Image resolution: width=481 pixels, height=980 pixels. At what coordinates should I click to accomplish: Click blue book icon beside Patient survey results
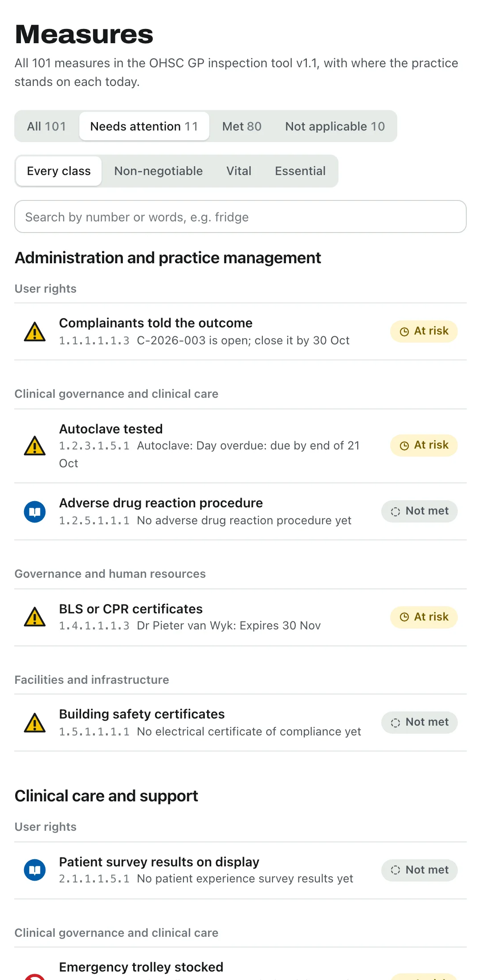pyautogui.click(x=35, y=870)
